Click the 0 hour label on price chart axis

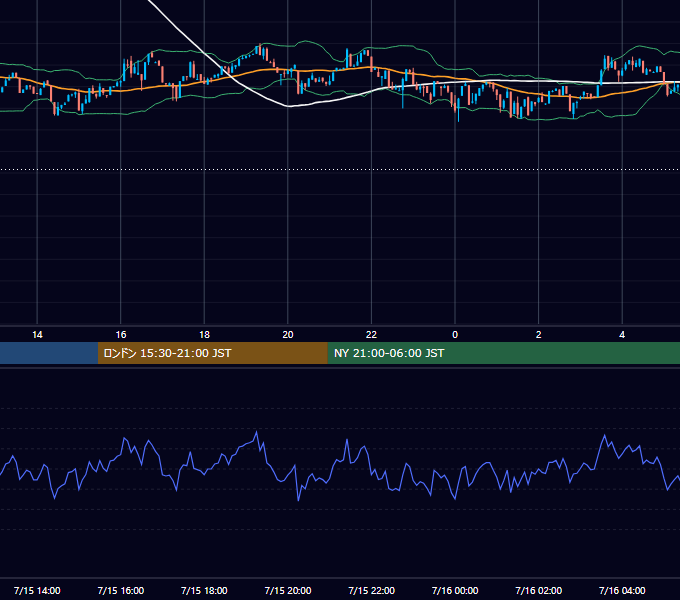click(455, 335)
